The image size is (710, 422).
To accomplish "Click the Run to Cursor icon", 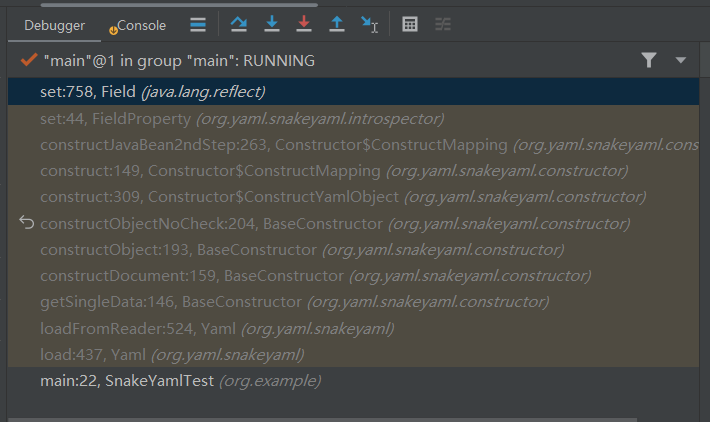I will [369, 24].
